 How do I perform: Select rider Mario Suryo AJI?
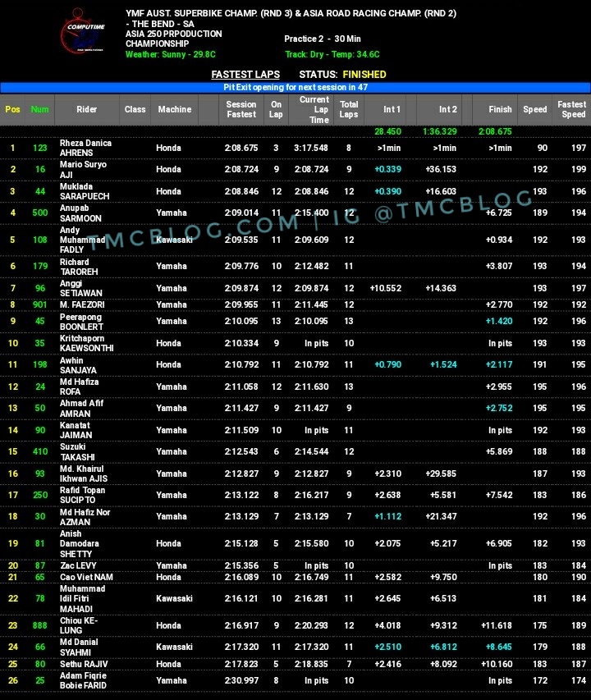pyautogui.click(x=84, y=170)
